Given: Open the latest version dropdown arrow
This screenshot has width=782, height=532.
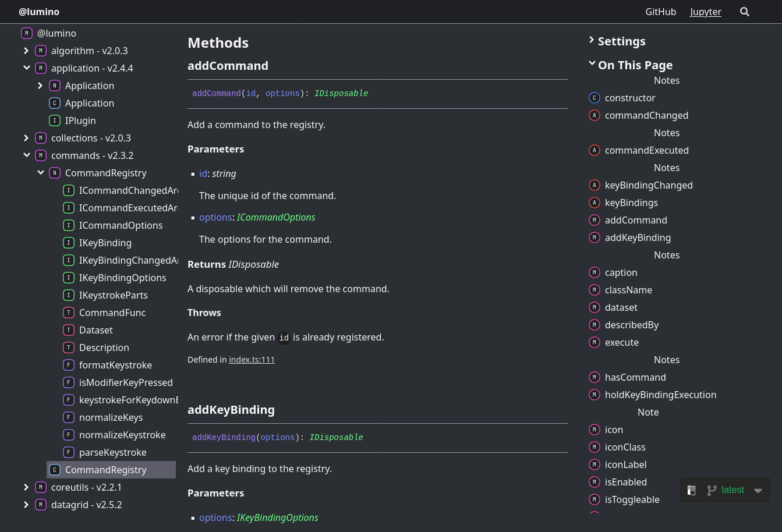Looking at the screenshot, I should [x=758, y=491].
